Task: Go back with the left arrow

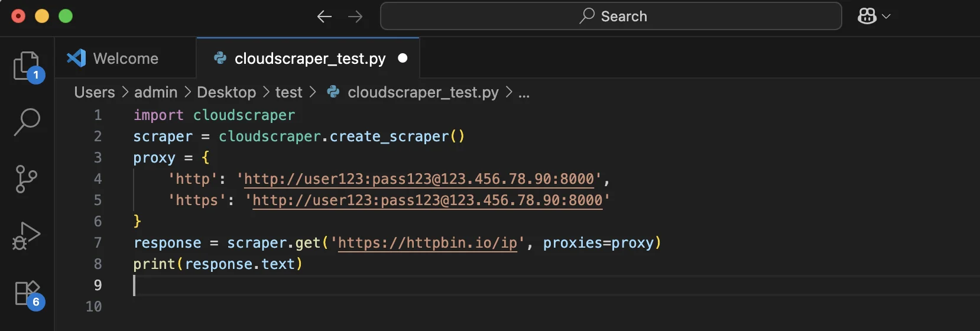Action: coord(324,17)
